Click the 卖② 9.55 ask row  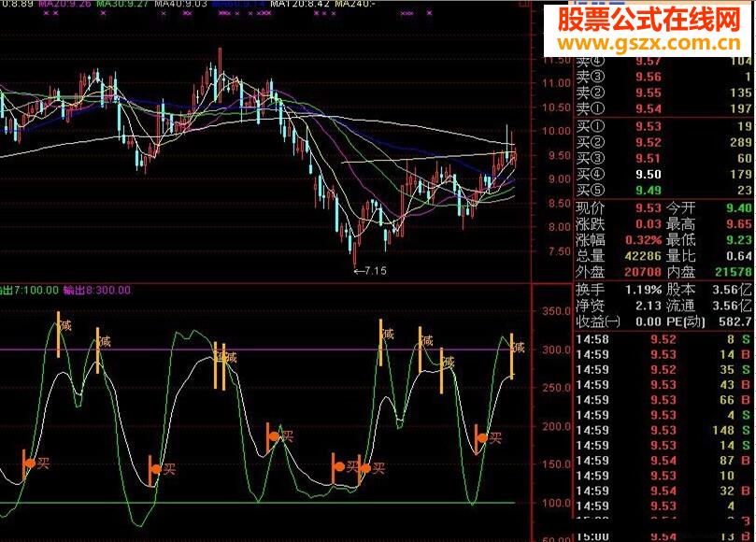click(663, 93)
